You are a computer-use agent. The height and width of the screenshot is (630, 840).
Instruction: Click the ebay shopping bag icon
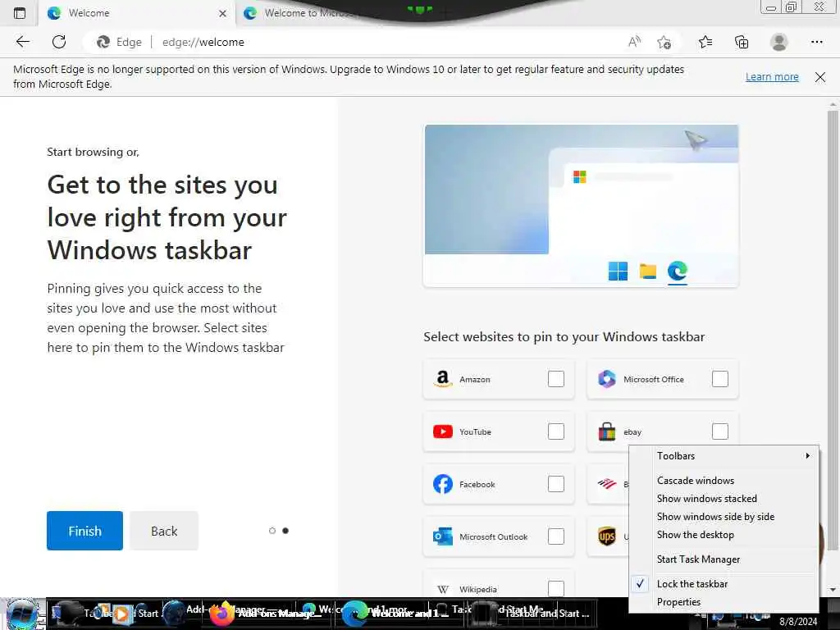(x=606, y=431)
